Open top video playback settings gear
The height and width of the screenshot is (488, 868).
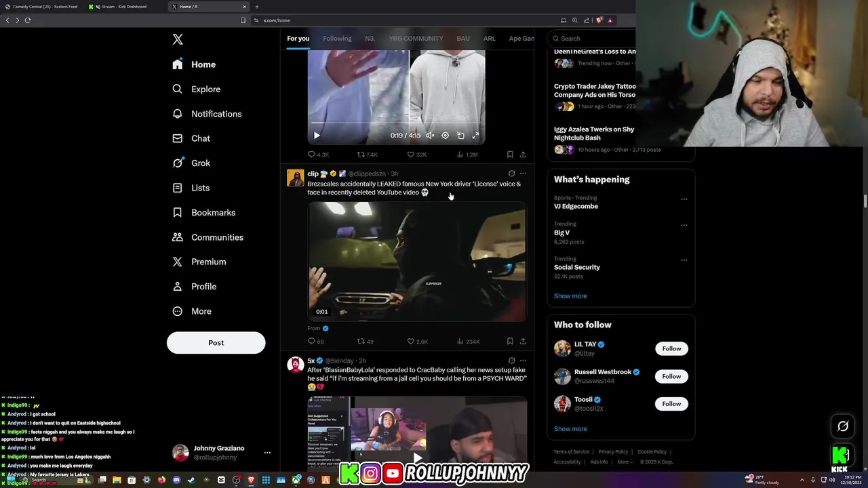click(446, 136)
